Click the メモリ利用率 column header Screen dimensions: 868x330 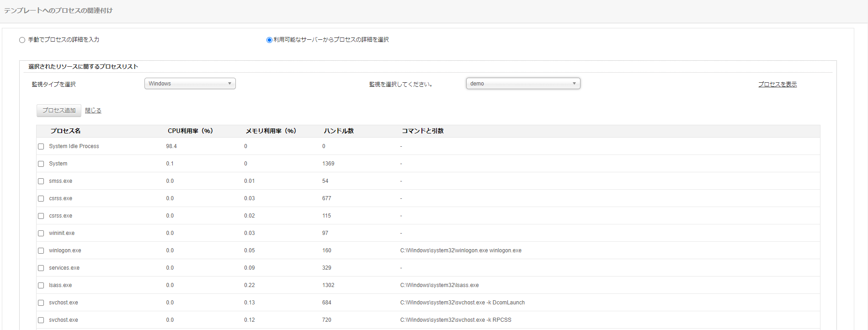[271, 131]
